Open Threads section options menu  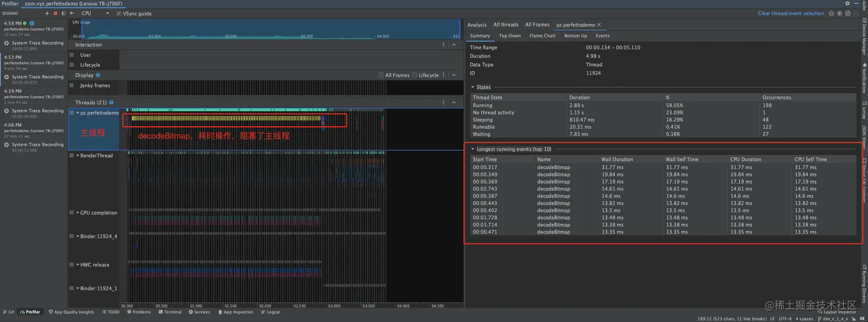[443, 102]
